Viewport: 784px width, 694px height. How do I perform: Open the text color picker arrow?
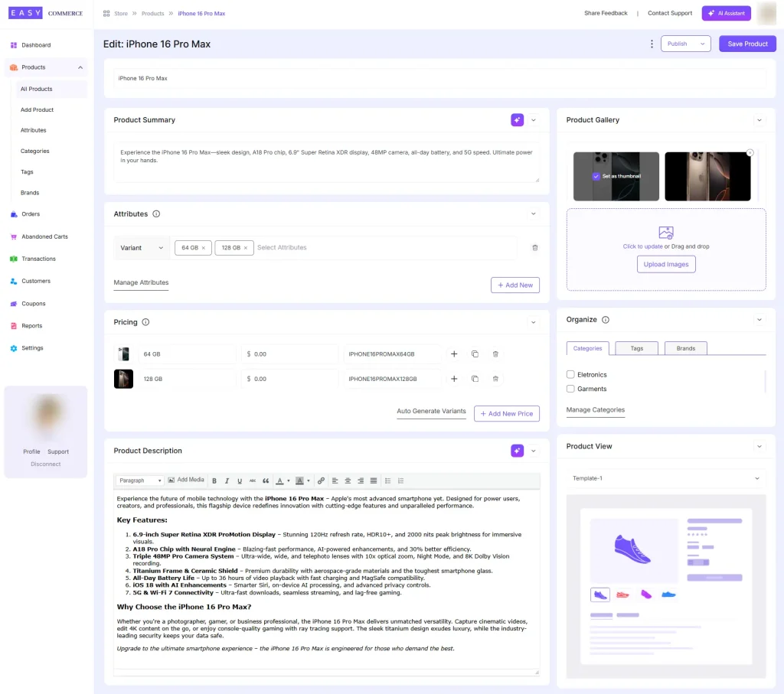tap(289, 481)
